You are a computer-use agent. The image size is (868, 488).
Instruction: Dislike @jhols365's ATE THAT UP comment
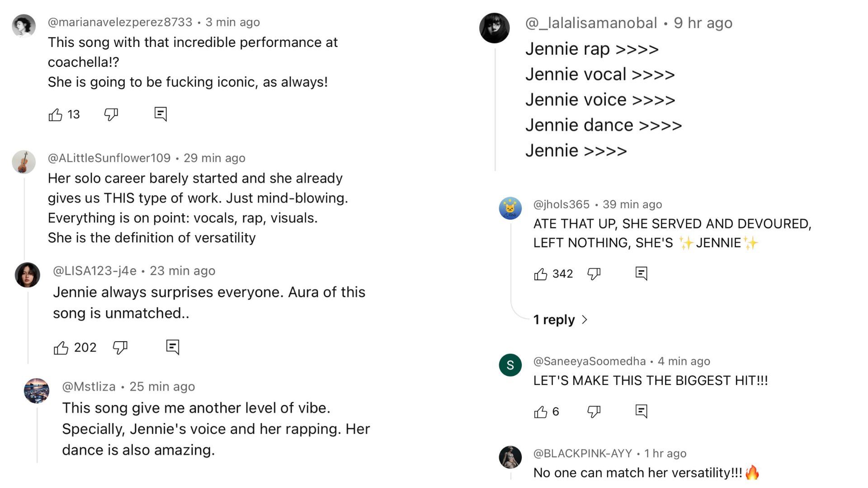point(594,274)
